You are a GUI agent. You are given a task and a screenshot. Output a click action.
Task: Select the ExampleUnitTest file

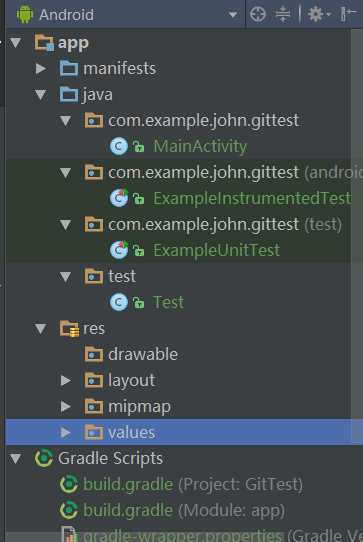(x=216, y=250)
